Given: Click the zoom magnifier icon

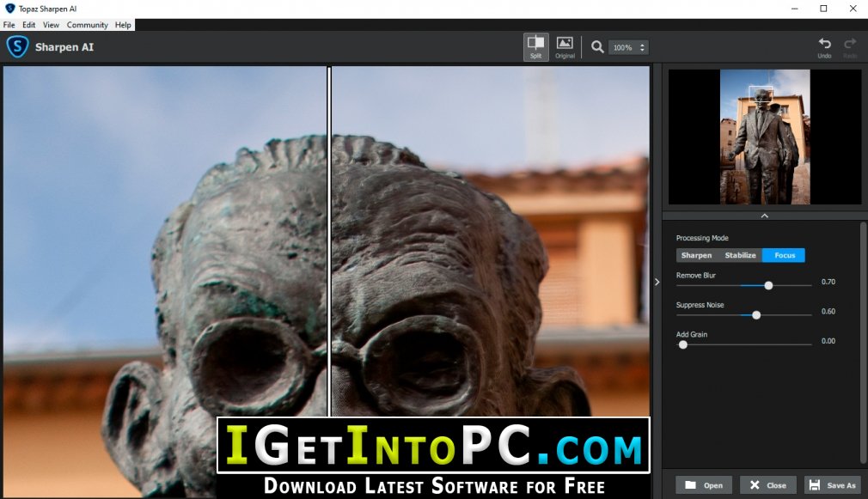Looking at the screenshot, I should pyautogui.click(x=596, y=47).
